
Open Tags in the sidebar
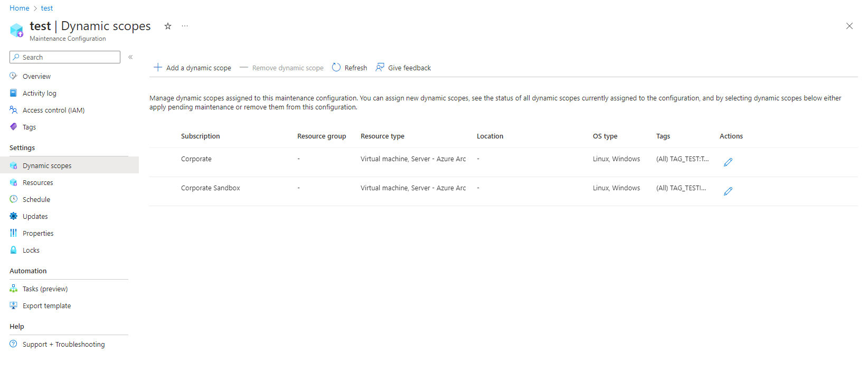(x=29, y=127)
